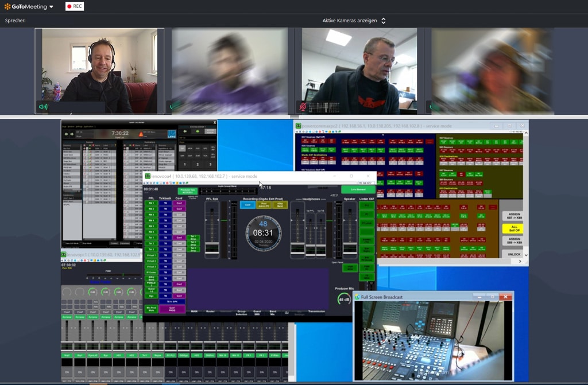This screenshot has width=588, height=385.
Task: Click the Full Screen Broadcast window icon
Action: pyautogui.click(x=357, y=297)
